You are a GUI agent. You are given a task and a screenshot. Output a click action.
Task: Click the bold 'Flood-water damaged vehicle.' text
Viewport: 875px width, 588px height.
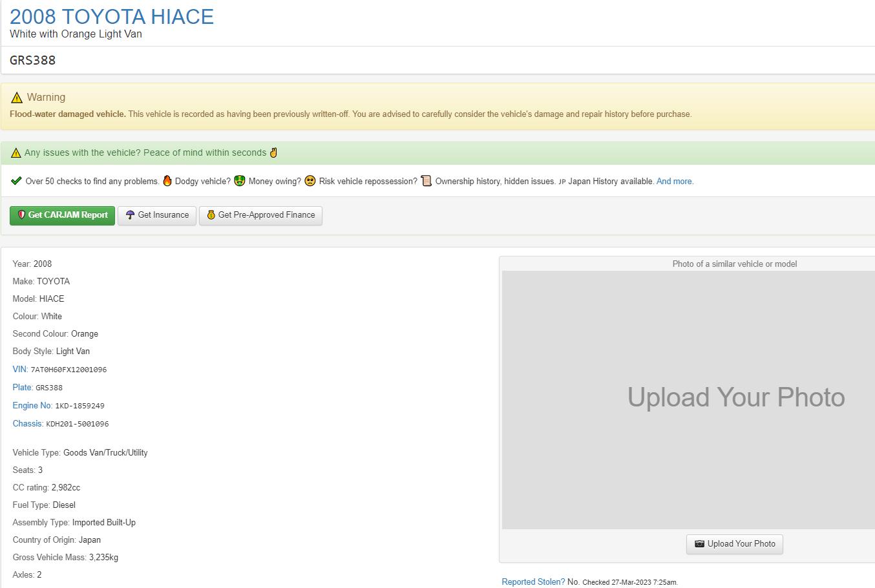pyautogui.click(x=68, y=114)
